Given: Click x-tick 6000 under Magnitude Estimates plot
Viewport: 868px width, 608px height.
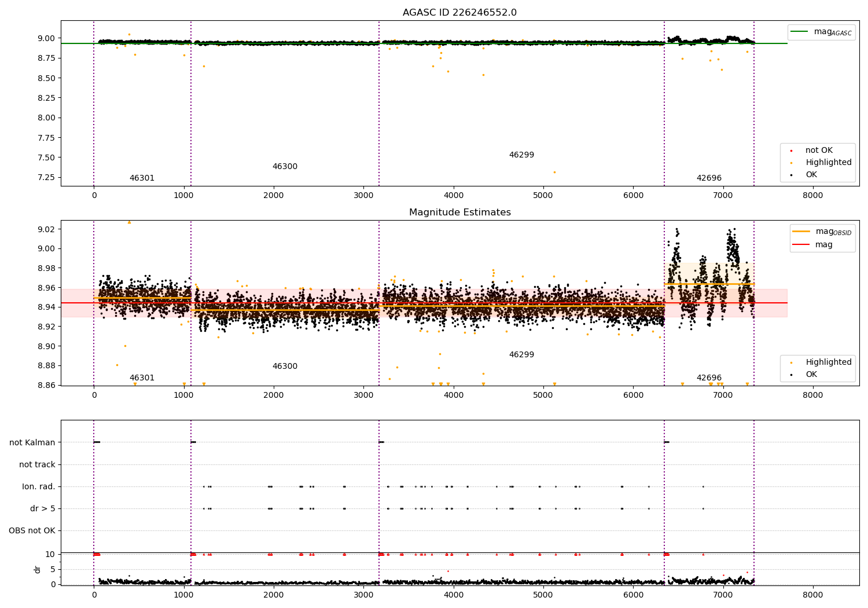Looking at the screenshot, I should point(633,395).
